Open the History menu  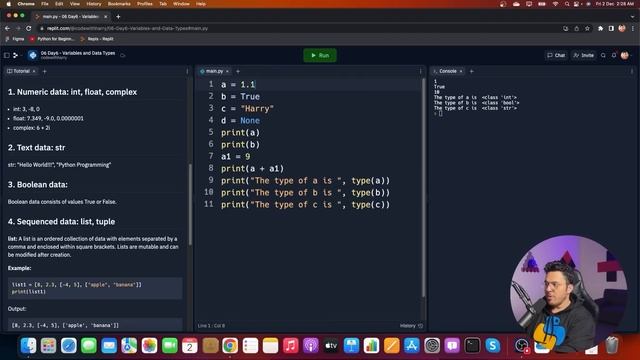click(x=93, y=4)
